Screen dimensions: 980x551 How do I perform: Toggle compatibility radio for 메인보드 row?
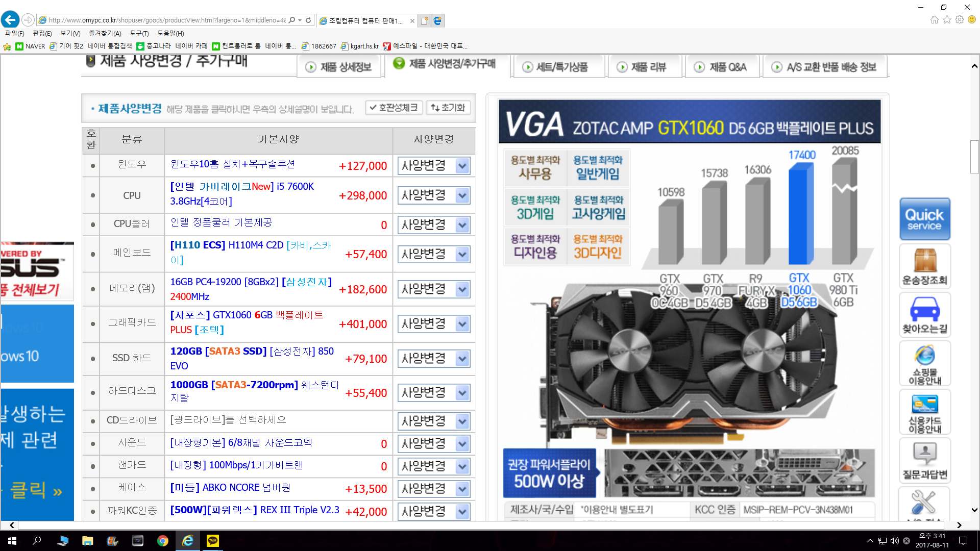(x=92, y=254)
